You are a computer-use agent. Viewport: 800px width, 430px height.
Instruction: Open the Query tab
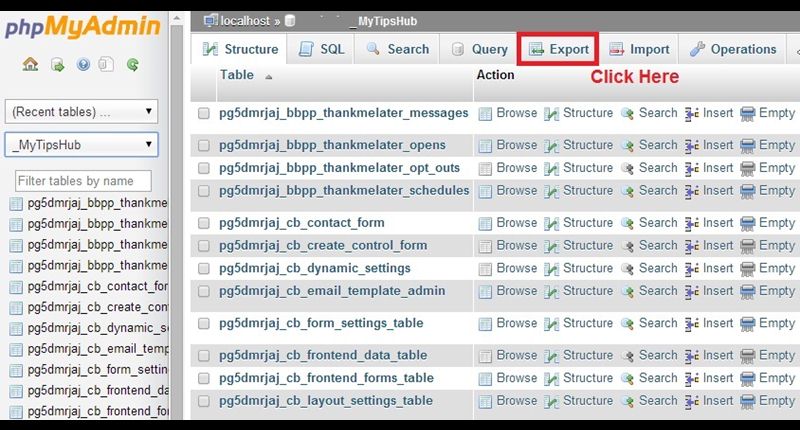click(x=479, y=49)
